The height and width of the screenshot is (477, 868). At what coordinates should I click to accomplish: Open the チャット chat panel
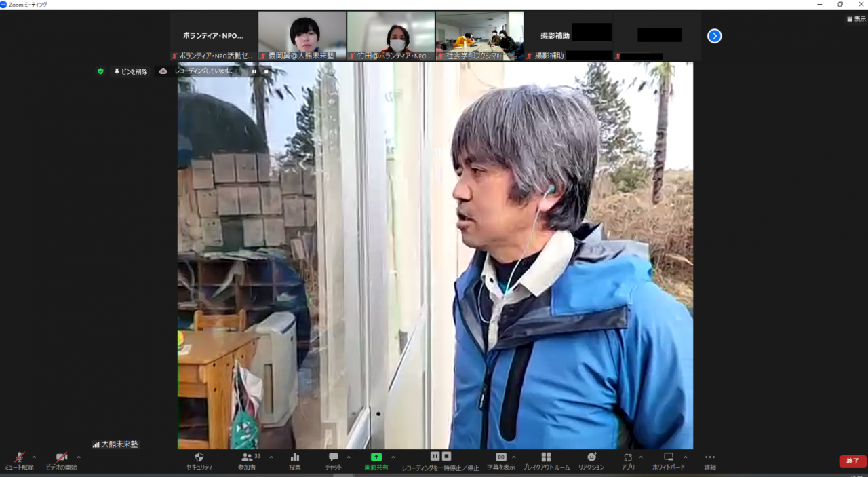(x=333, y=457)
